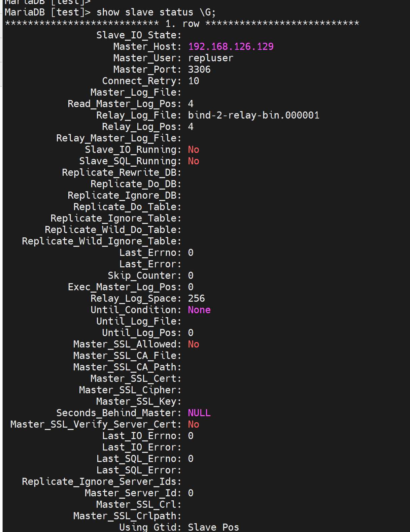Click the No value for Master_SSL_Allowed
410x532 pixels.
click(x=194, y=344)
